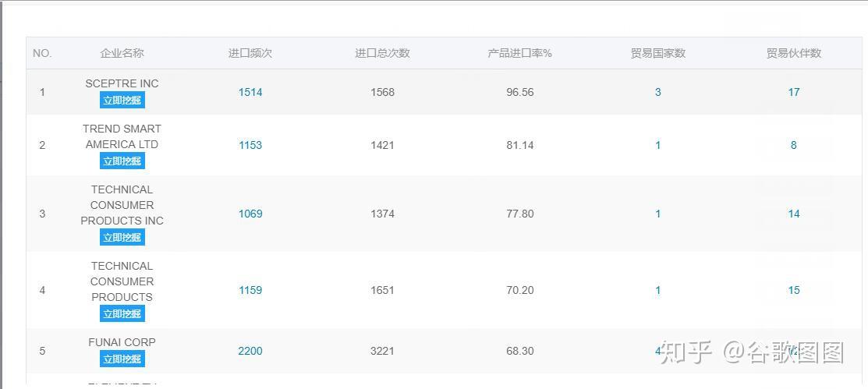Click the 产品进口率% column header
The image size is (868, 389).
(x=520, y=53)
